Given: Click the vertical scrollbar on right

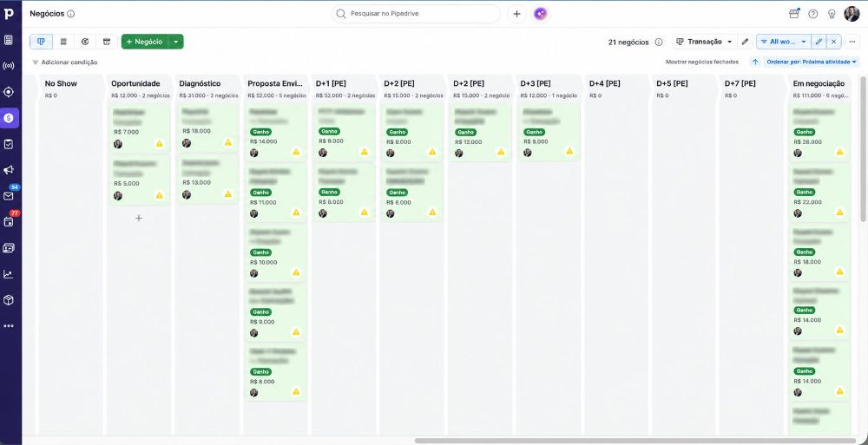Looking at the screenshot, I should click(x=864, y=149).
